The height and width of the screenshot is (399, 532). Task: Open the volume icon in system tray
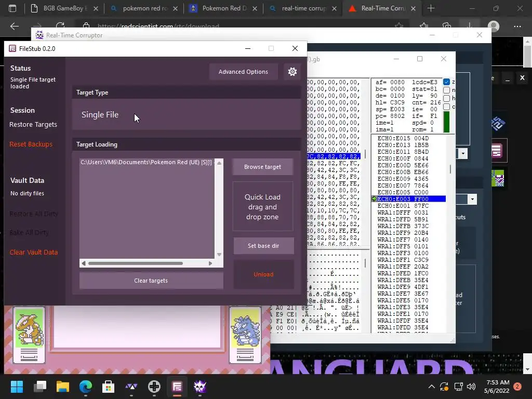[471, 387]
